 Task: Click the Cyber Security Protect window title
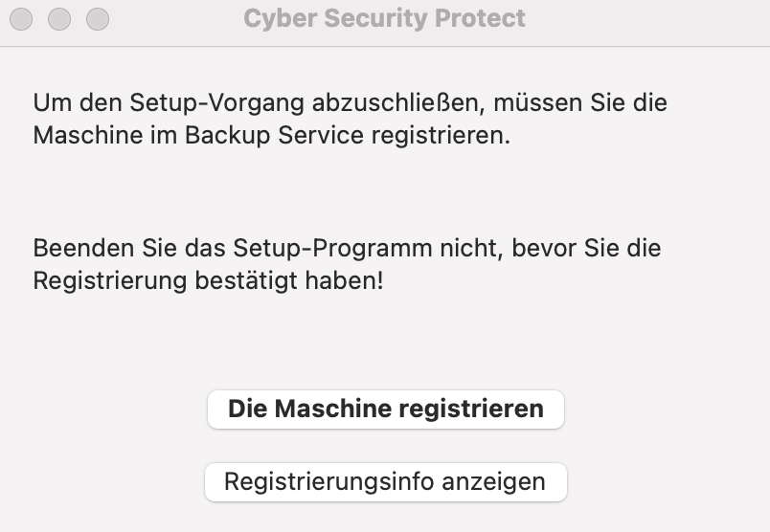coord(384,18)
